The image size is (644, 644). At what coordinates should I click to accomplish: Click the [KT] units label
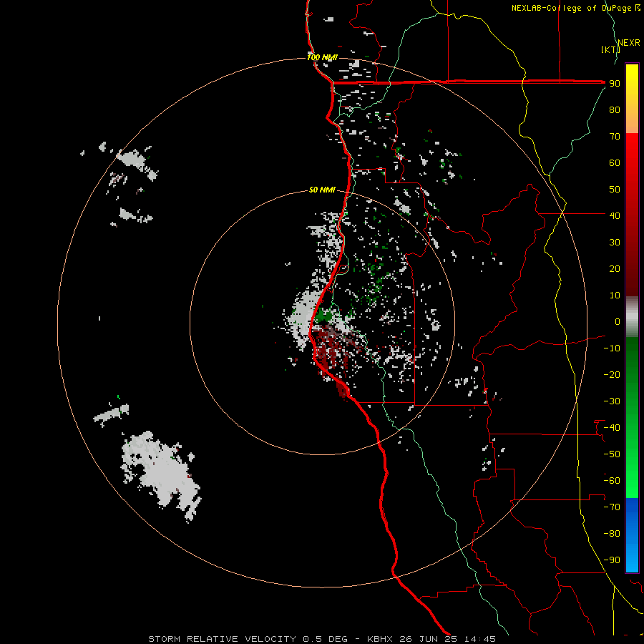(x=610, y=49)
